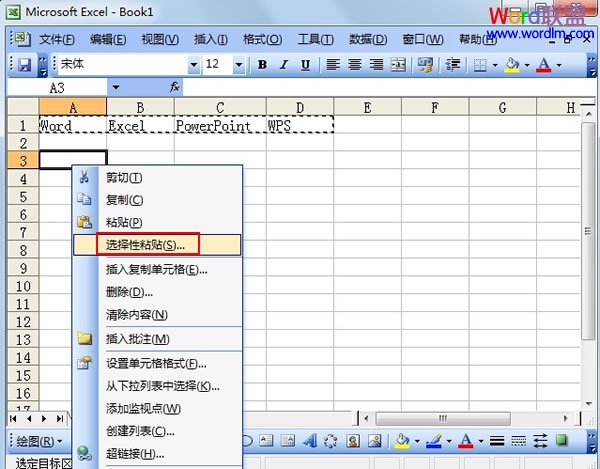The width and height of the screenshot is (600, 469).
Task: Choose 插入批注(M) from the context menu
Action: pos(157,339)
